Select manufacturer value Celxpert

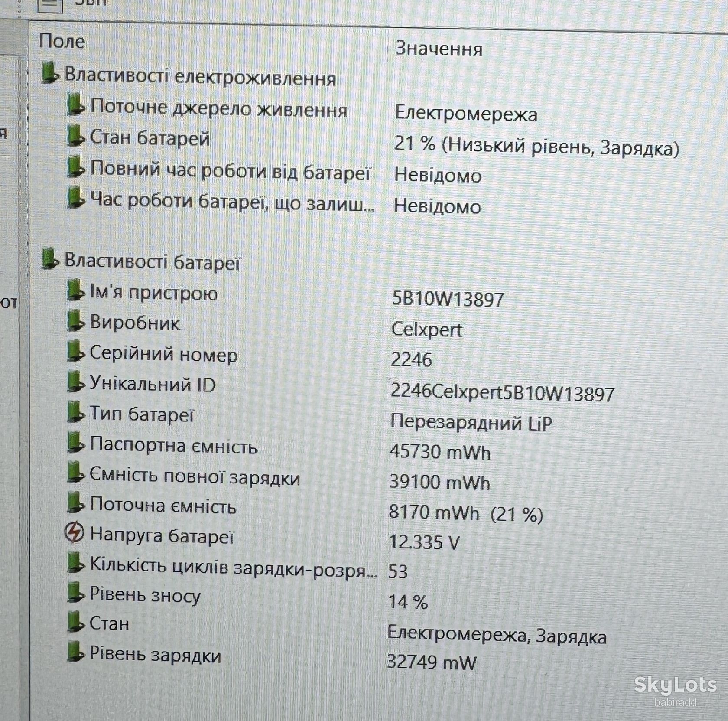[427, 330]
